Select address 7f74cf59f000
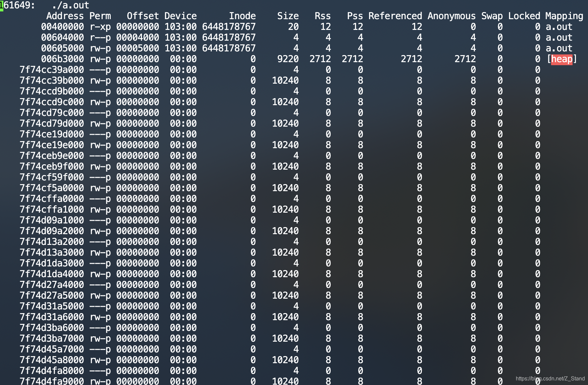This screenshot has width=588, height=385. point(52,177)
